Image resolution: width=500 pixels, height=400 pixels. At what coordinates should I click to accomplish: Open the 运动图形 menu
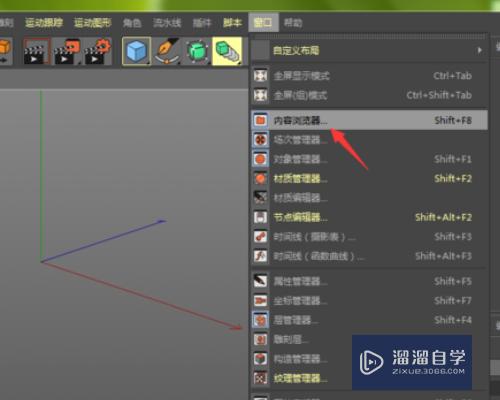[x=93, y=23]
